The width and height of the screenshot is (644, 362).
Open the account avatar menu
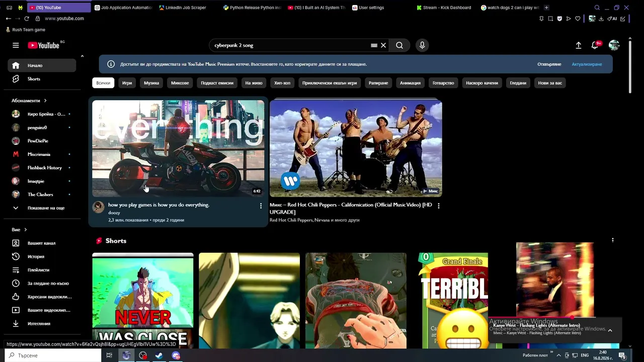(614, 45)
